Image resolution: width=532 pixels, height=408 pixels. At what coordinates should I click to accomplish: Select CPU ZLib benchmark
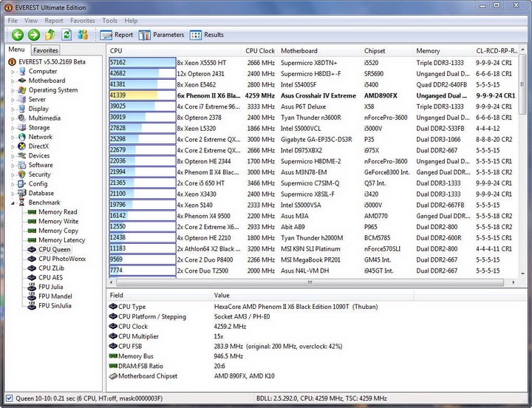(x=51, y=268)
